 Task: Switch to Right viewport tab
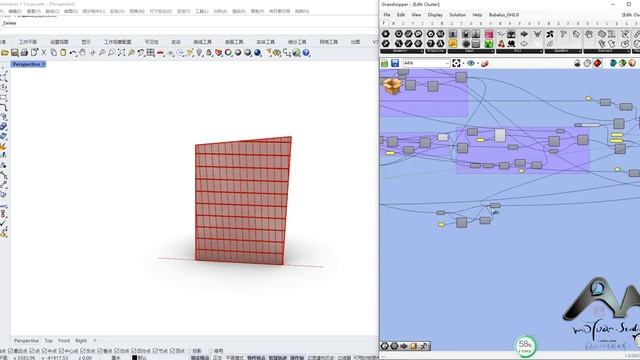[x=81, y=340]
